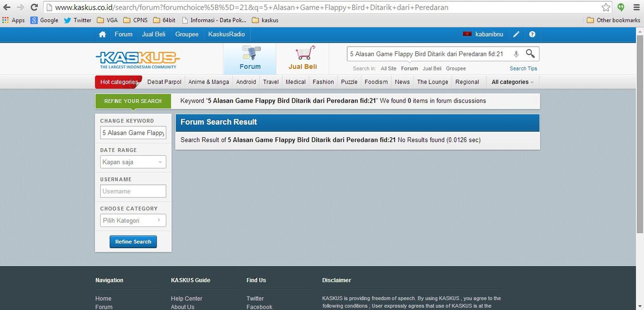Viewport: 644px width, 310px height.
Task: Open Regional category
Action: coord(467,82)
